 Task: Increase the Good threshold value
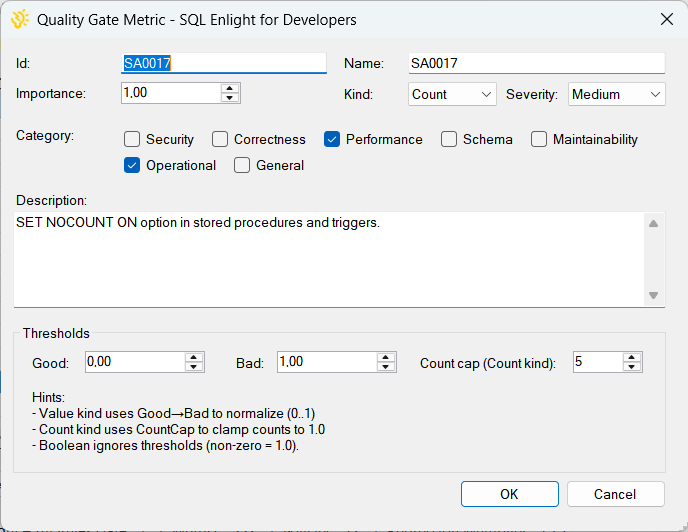coord(194,357)
